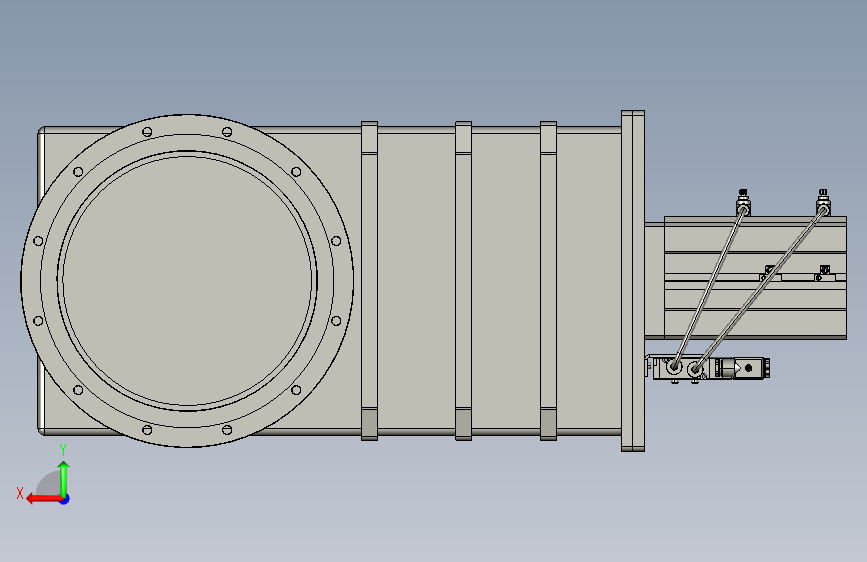Click the blue Z axis dot of the triad
The width and height of the screenshot is (867, 562).
65,499
